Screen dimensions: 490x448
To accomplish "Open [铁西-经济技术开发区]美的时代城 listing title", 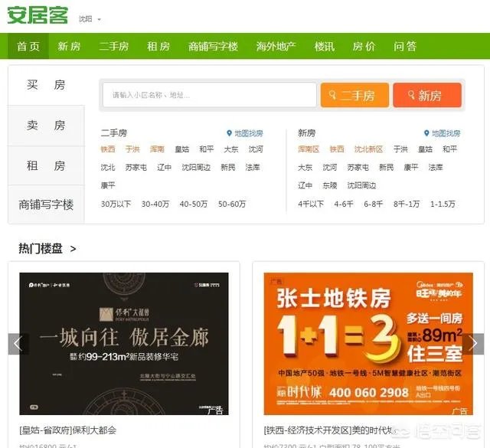I will pyautogui.click(x=330, y=430).
